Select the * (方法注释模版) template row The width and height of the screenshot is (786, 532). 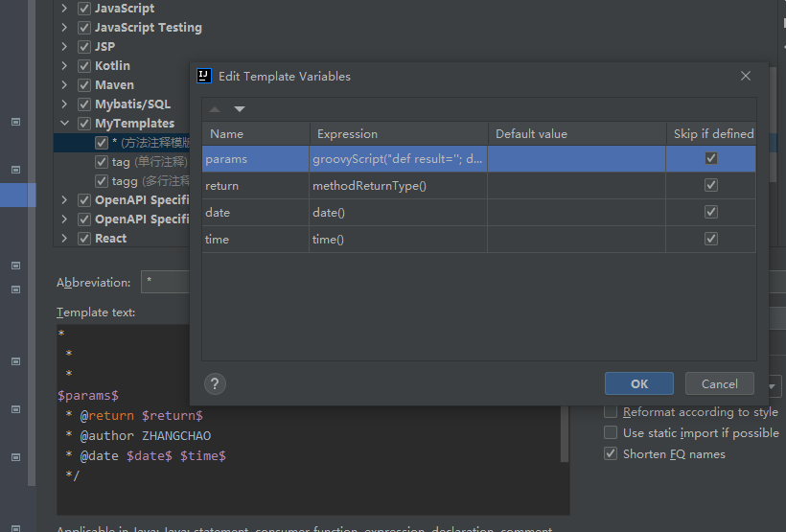(x=122, y=143)
